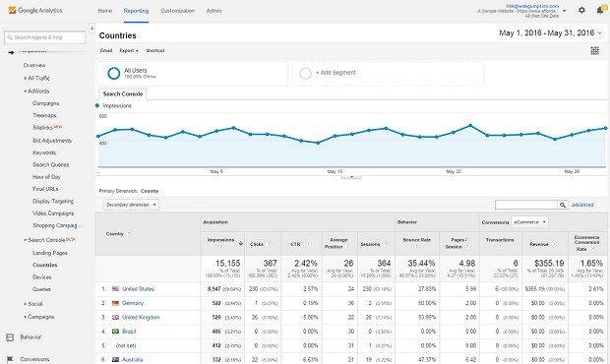Click the United States flag icon
Screen dimensions: 610x364
coord(115,289)
